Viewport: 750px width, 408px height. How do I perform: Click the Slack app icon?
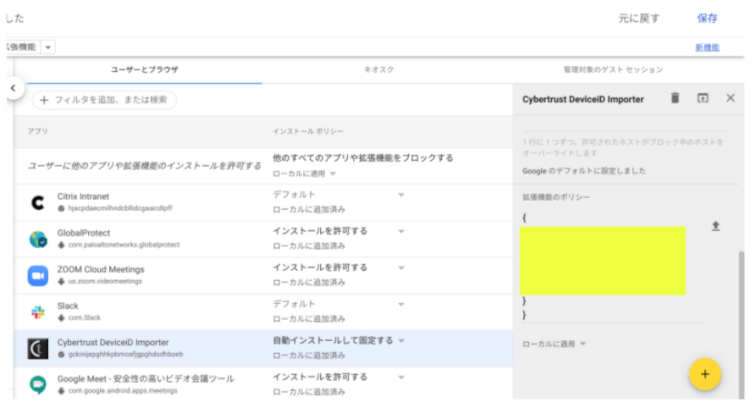[38, 312]
